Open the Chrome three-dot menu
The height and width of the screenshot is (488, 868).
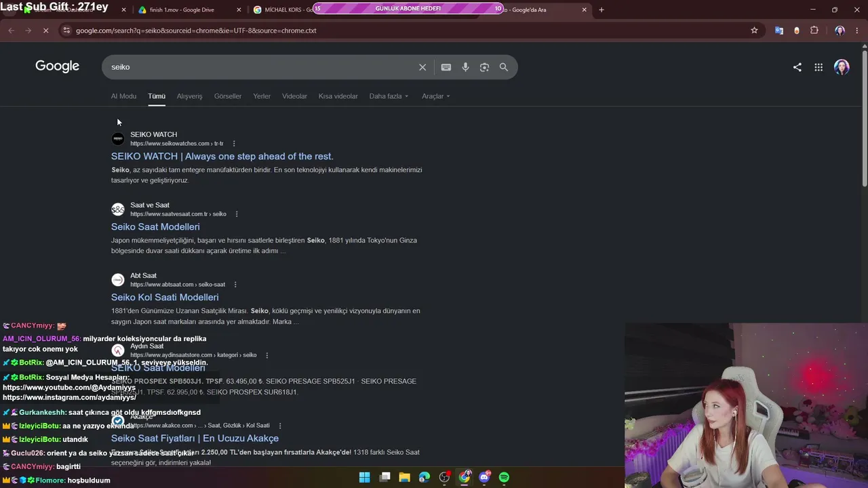[857, 30]
